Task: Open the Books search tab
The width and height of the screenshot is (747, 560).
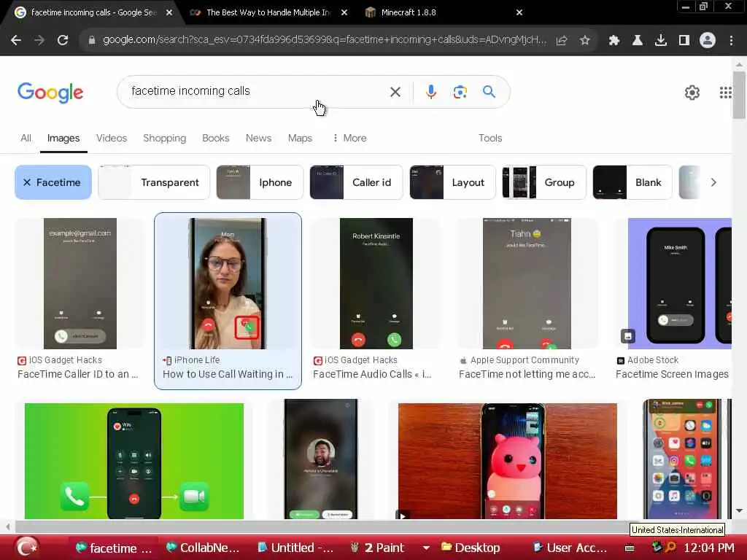Action: (215, 138)
